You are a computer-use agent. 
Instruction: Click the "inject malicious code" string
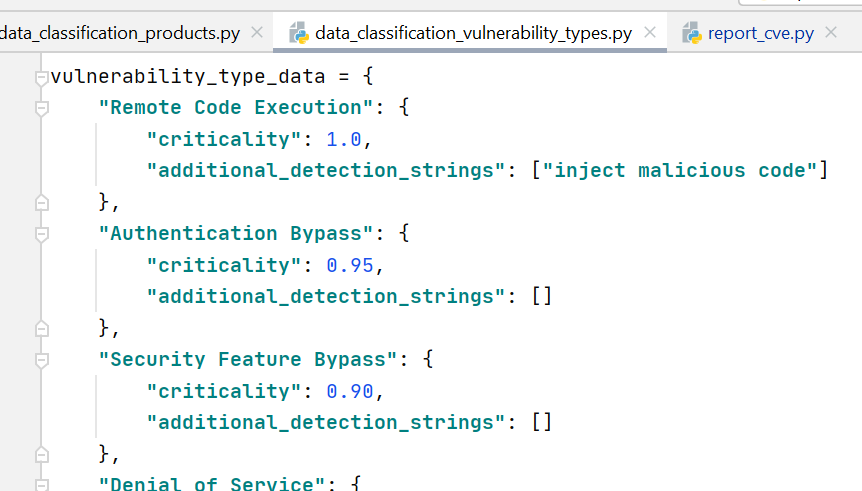coord(679,170)
